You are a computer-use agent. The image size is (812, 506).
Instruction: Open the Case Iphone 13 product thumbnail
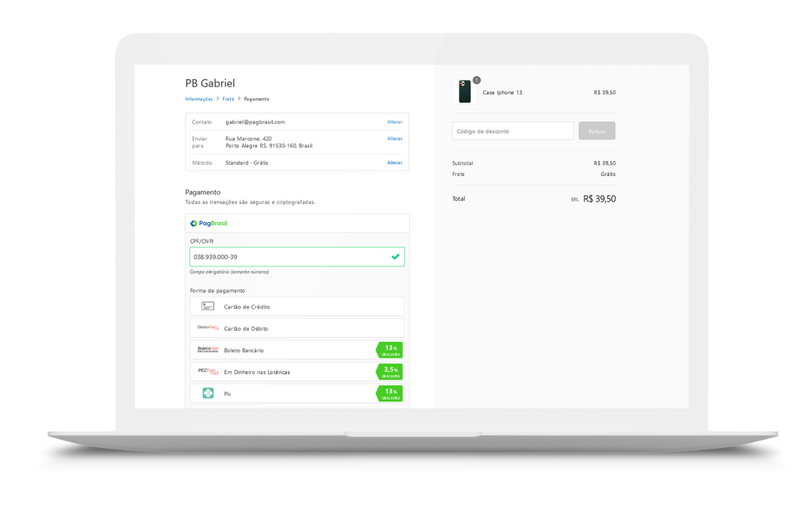point(465,92)
